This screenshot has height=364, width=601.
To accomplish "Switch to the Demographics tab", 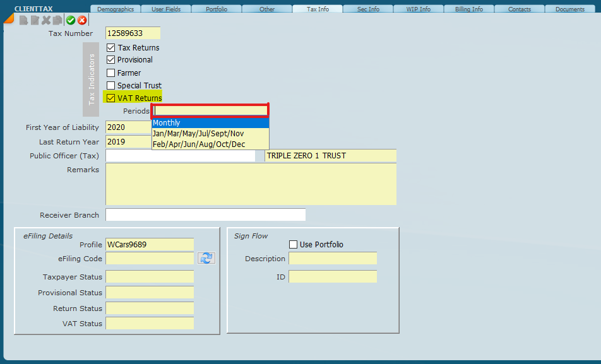I will (x=115, y=9).
